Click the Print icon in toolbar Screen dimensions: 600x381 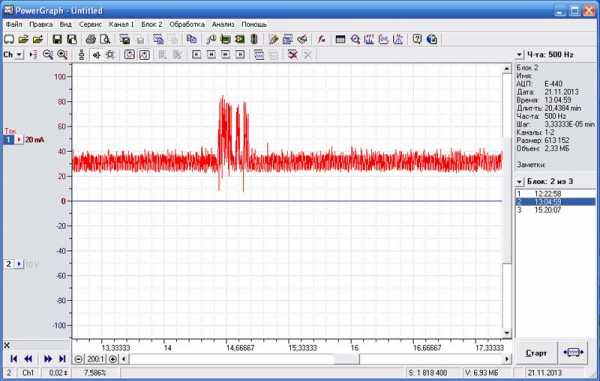point(90,39)
